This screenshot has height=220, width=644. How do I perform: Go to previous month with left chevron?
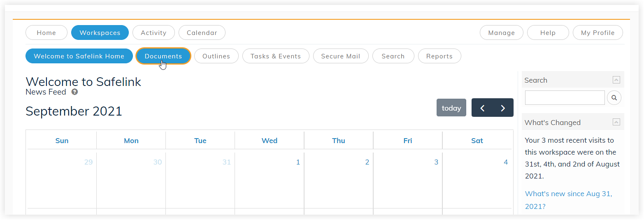482,108
